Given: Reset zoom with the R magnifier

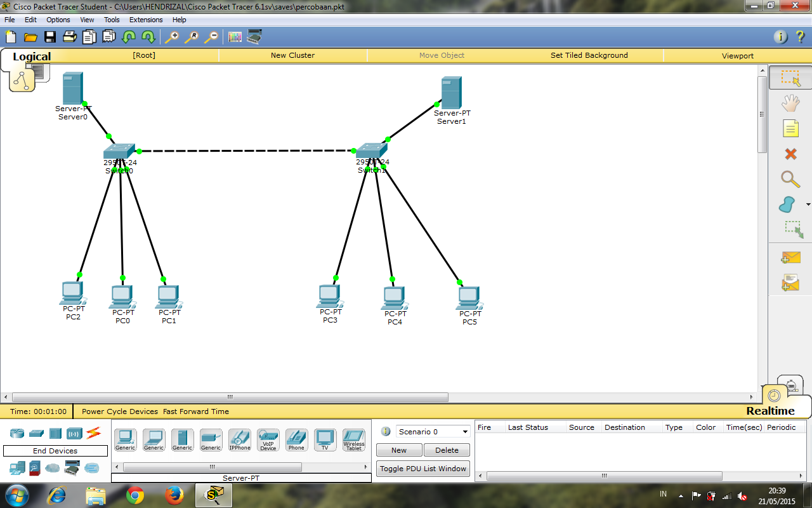Looking at the screenshot, I should (191, 37).
